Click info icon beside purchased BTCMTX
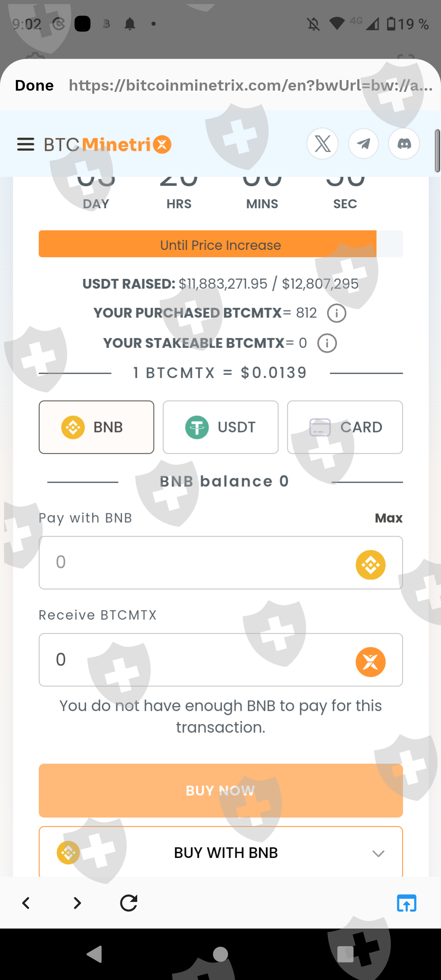Viewport: 441px width, 980px height. pos(336,314)
